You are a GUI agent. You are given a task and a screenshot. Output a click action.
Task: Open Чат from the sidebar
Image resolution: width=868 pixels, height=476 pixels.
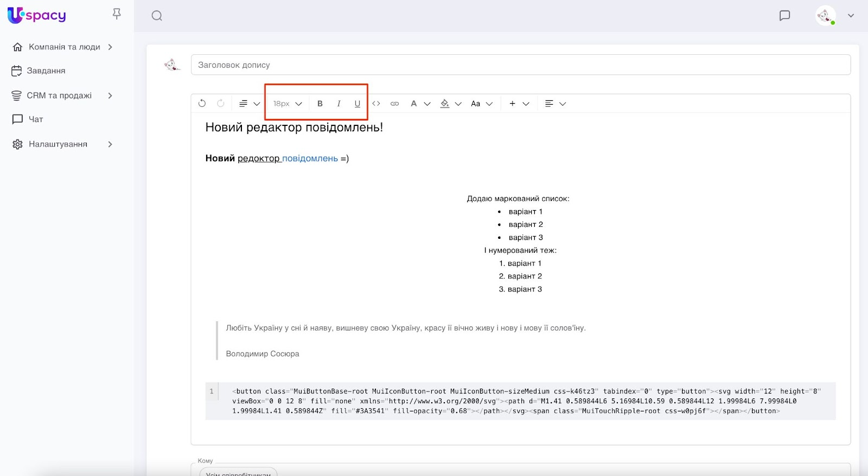coord(35,119)
